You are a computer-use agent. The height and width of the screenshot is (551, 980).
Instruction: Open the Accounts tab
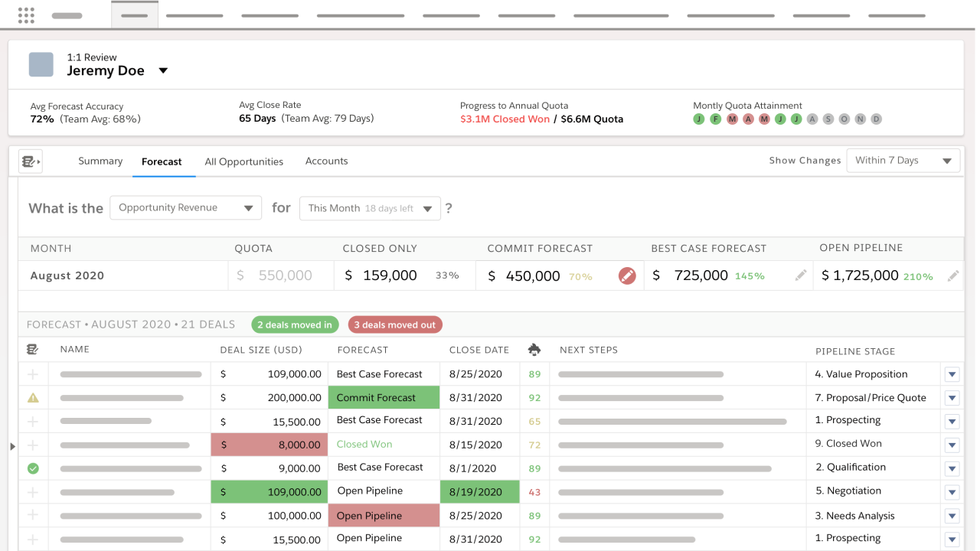[x=326, y=161]
